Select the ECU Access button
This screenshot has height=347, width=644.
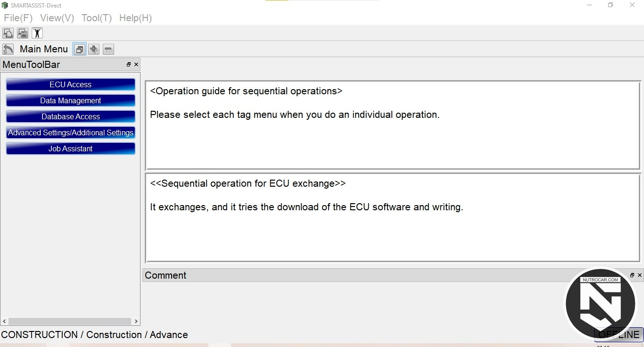click(x=71, y=84)
